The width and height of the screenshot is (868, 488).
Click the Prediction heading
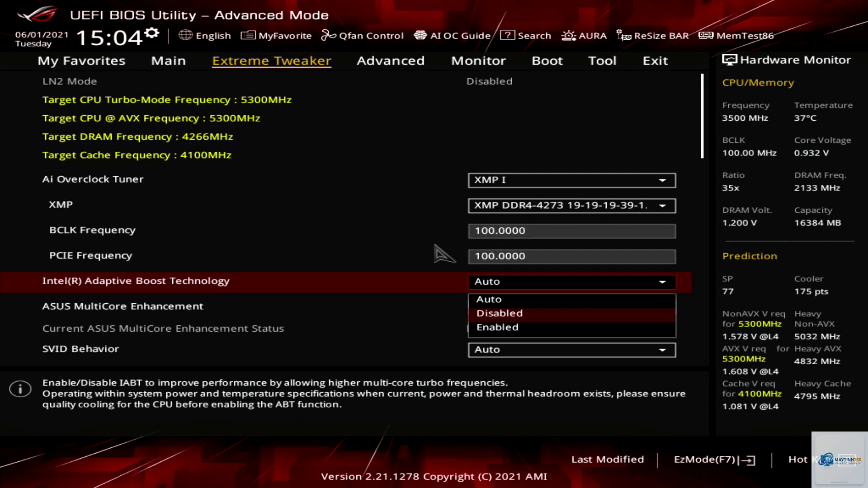coord(750,256)
